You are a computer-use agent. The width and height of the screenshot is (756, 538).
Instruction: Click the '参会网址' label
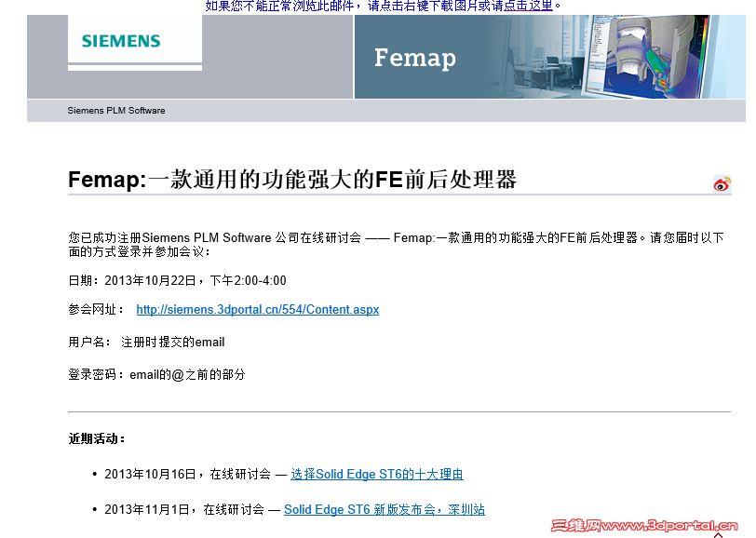click(x=96, y=310)
